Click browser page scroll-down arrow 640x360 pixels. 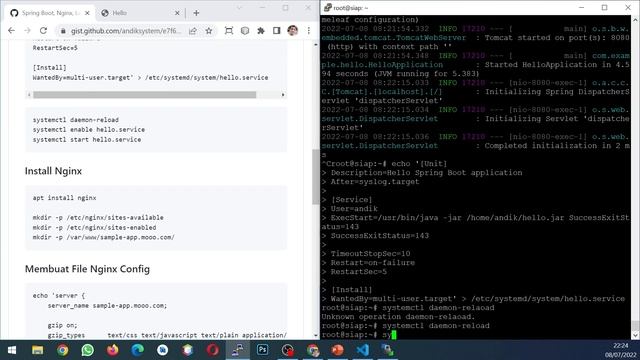coord(316,336)
